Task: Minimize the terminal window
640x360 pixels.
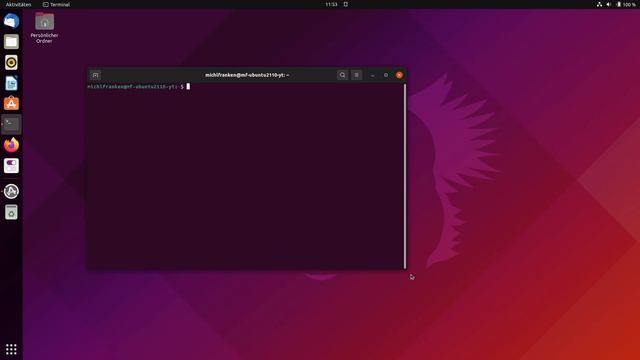Action: tap(372, 75)
